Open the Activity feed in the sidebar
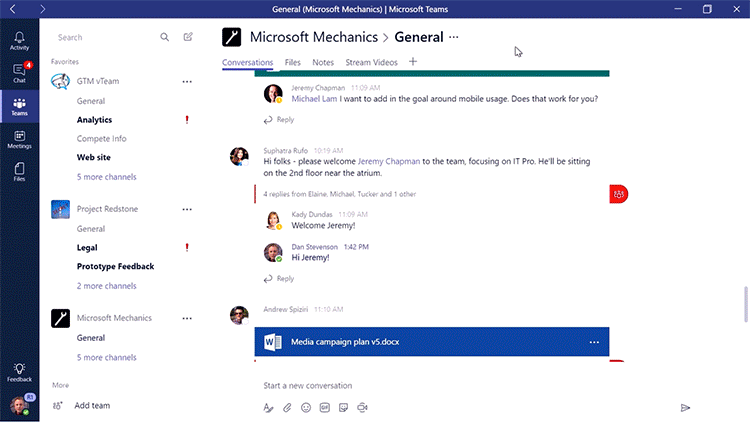The width and height of the screenshot is (750, 422). click(19, 40)
